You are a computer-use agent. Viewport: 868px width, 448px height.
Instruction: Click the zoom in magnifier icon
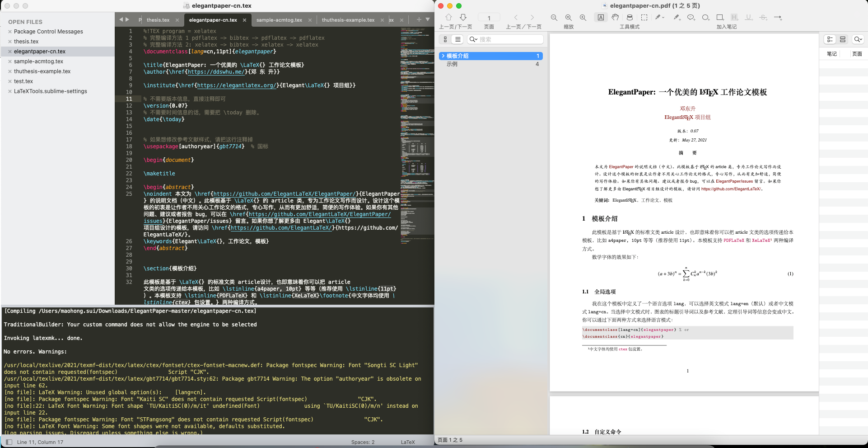pyautogui.click(x=583, y=18)
